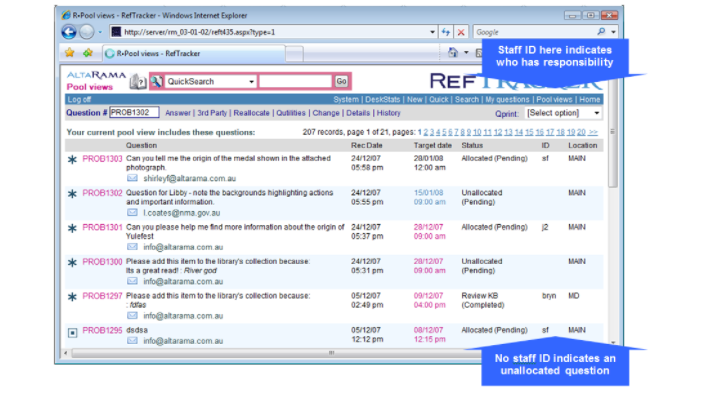Image resolution: width=709 pixels, height=395 pixels.
Task: Go to page 20 of results
Action: click(581, 132)
